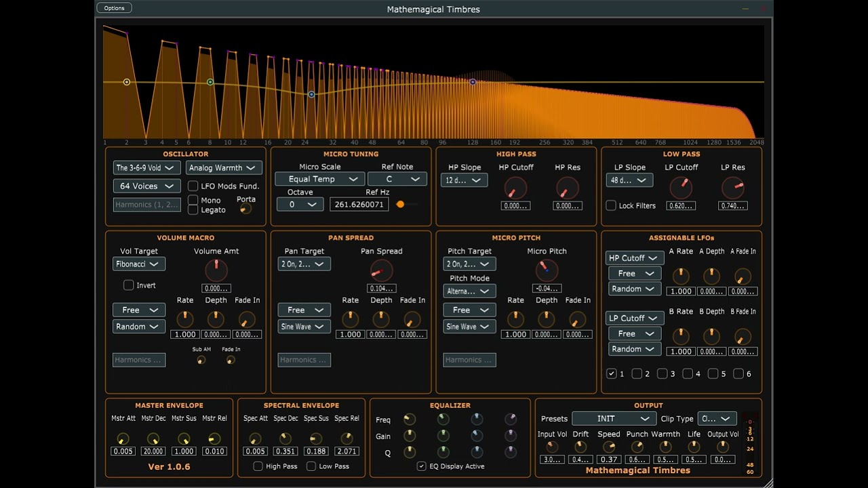Click the LP Res knob
This screenshot has height=488, width=868.
(x=732, y=188)
